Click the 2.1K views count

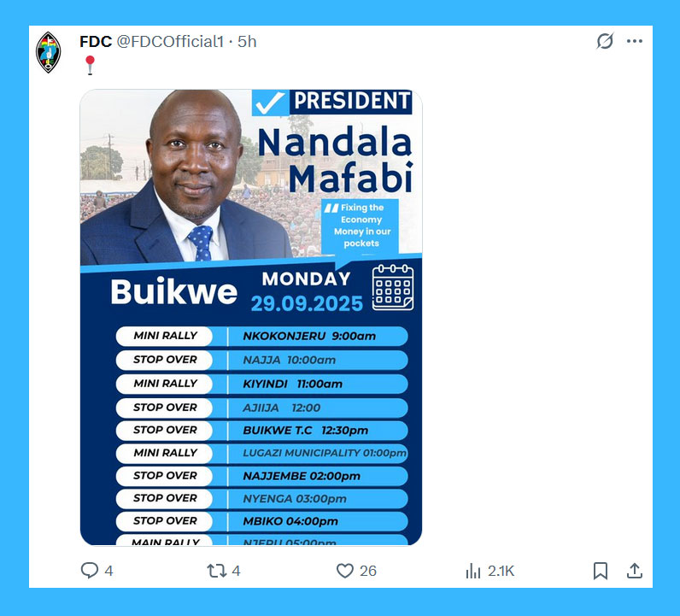501,571
